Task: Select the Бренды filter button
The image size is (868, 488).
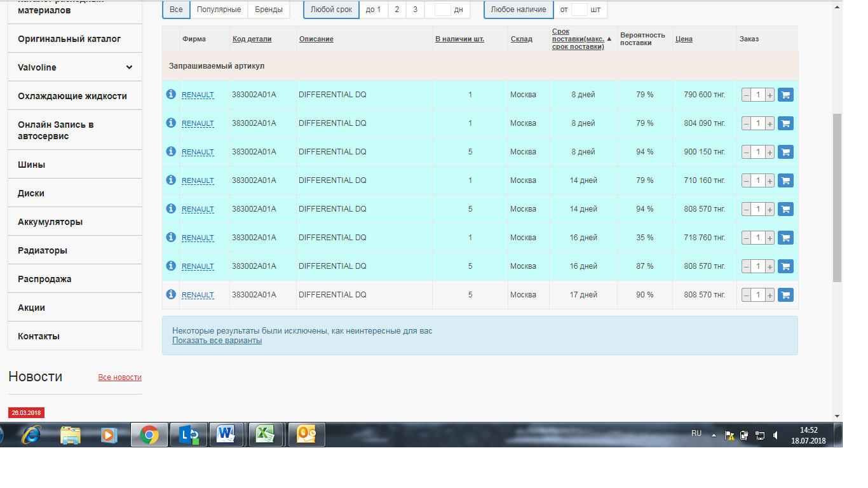Action: pos(268,10)
